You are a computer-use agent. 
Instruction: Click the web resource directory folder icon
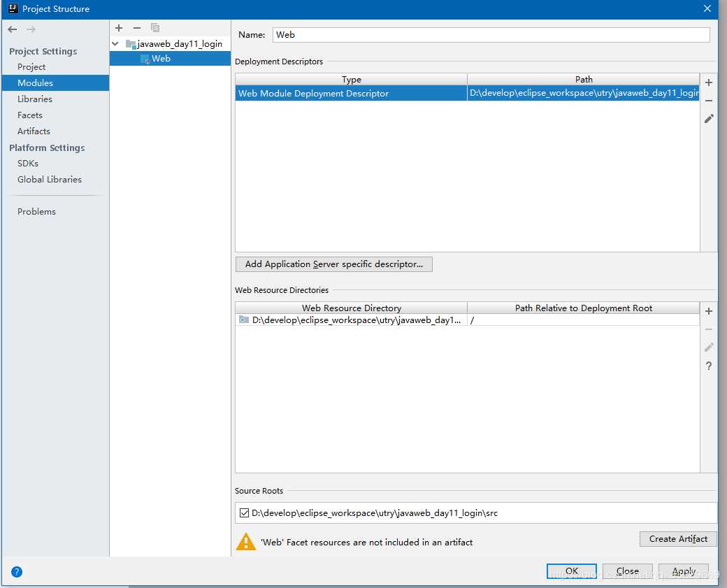coord(244,320)
